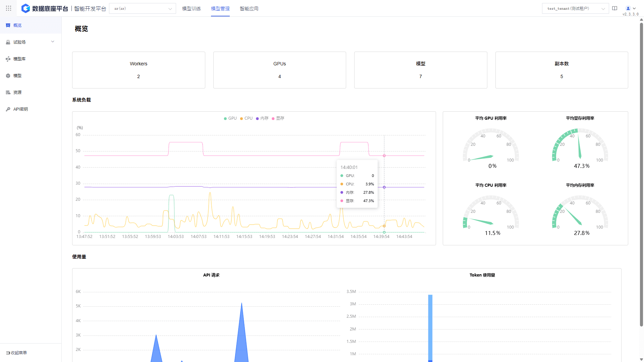The image size is (644, 362).
Task: Open 资源 resources sidebar icon
Action: coord(8,93)
